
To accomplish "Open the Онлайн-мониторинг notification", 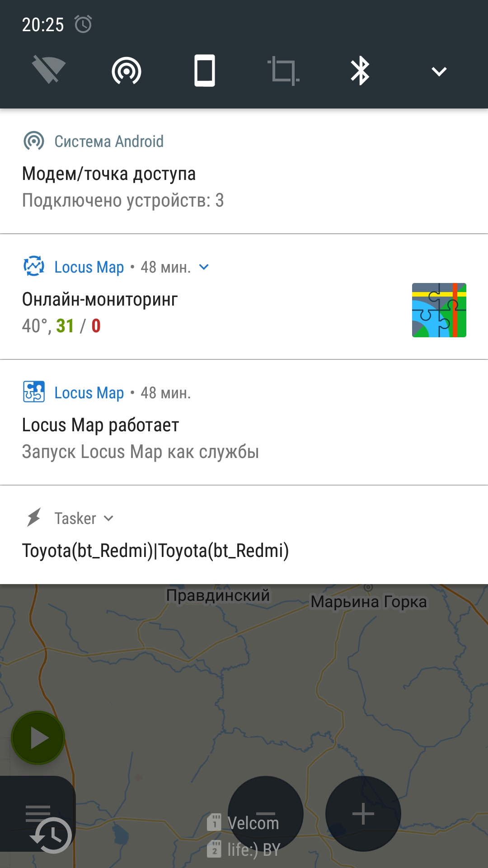I will (x=244, y=297).
